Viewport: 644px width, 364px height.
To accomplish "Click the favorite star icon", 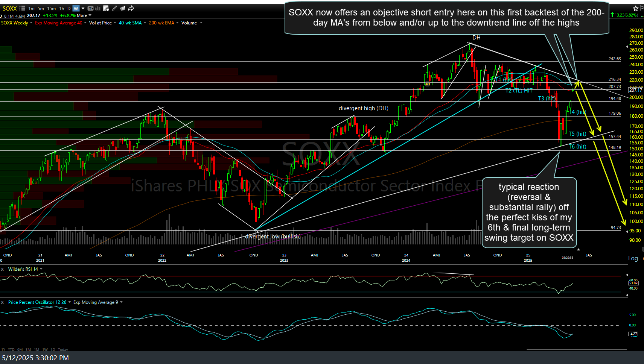I will point(636,8).
